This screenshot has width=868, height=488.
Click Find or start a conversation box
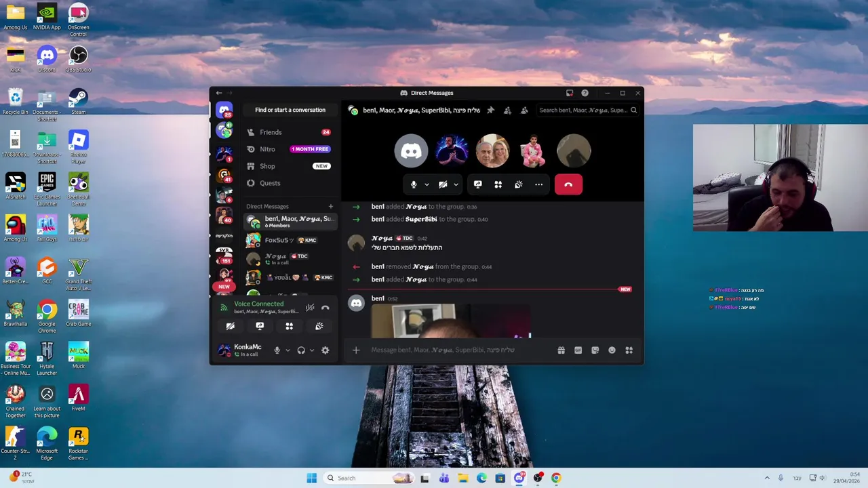(x=290, y=110)
